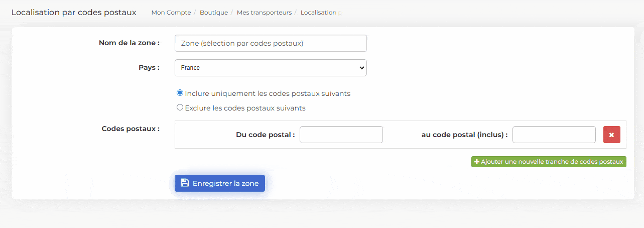Click the plus icon on the green add button

click(x=476, y=162)
